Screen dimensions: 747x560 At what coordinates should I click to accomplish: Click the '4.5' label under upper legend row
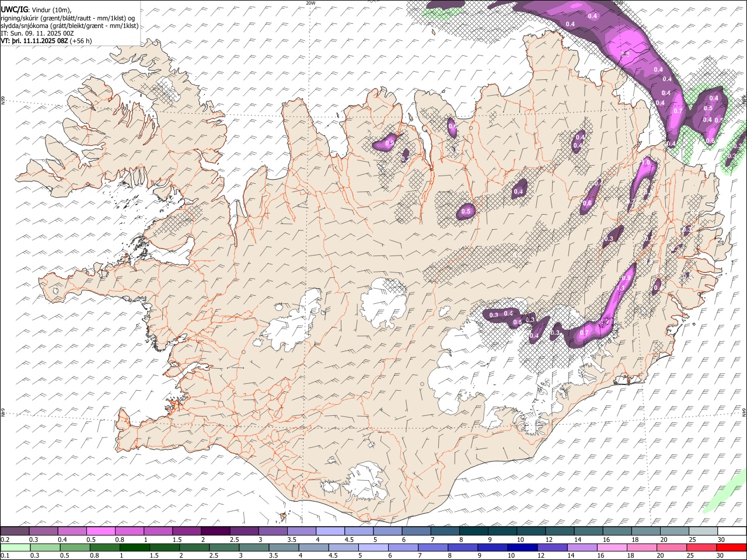point(349,540)
